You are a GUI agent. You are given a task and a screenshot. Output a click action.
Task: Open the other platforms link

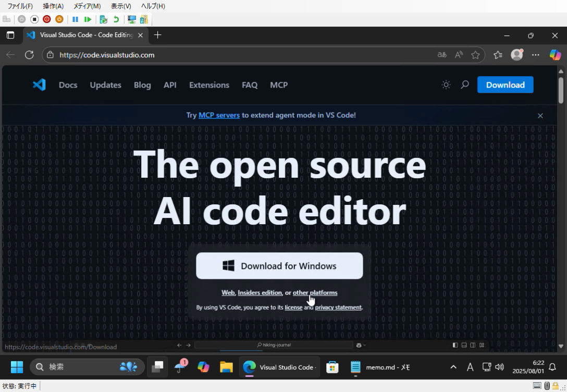[315, 292]
